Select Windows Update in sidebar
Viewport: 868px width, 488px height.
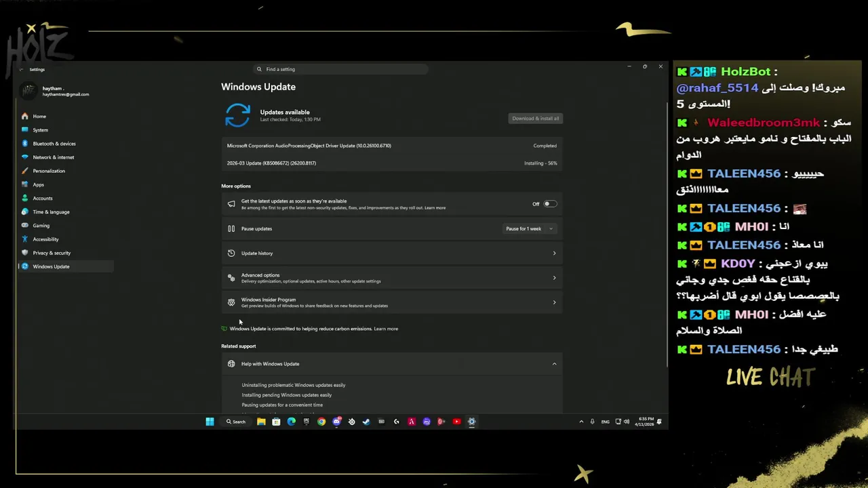(66, 266)
